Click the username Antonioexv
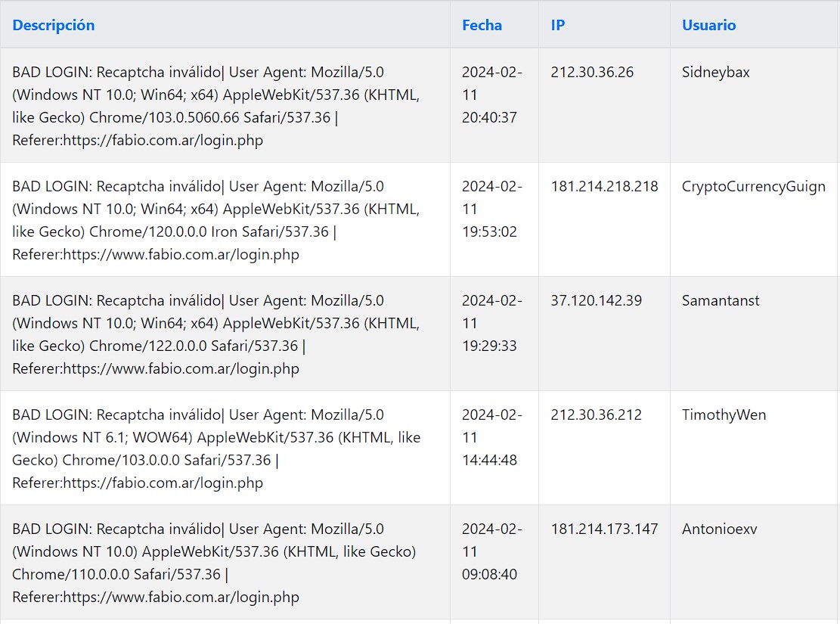 click(x=719, y=529)
